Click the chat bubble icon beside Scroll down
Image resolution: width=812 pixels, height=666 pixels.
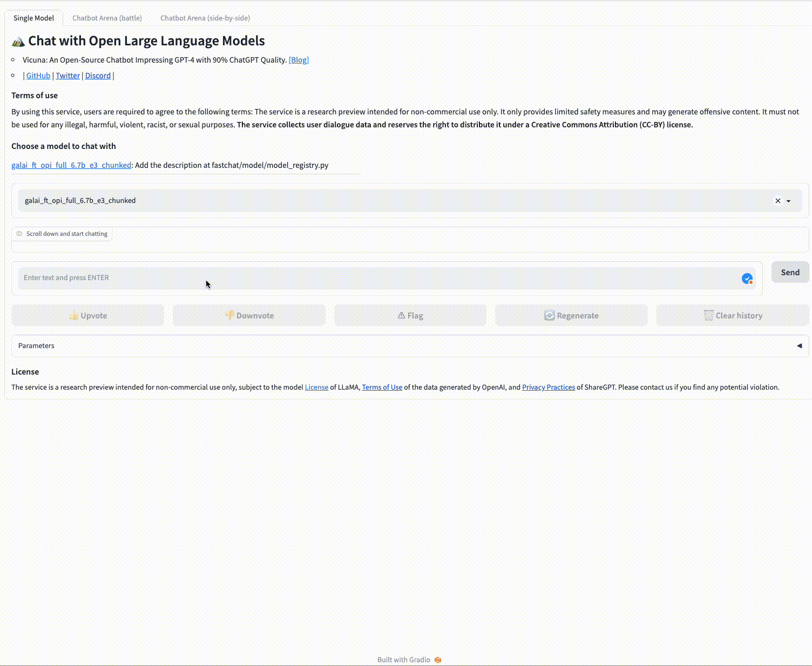pyautogui.click(x=19, y=234)
